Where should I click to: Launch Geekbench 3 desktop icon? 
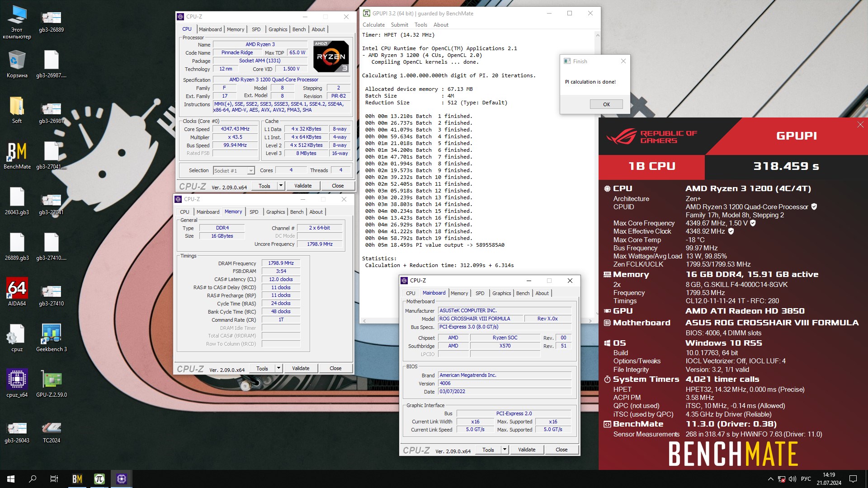[51, 338]
